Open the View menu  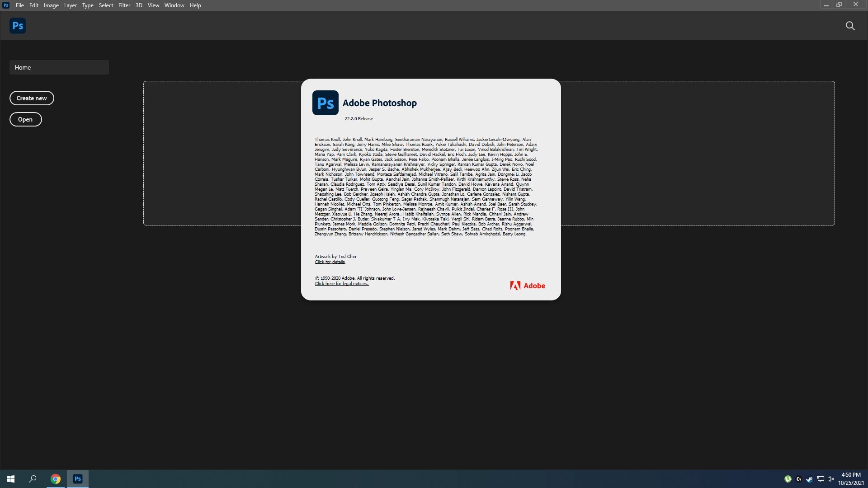(153, 5)
